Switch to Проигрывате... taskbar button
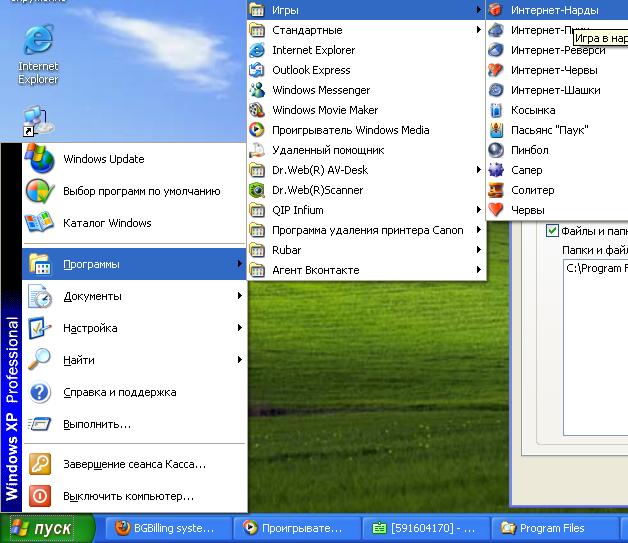Viewport: 628px width, 543px height. 296,528
